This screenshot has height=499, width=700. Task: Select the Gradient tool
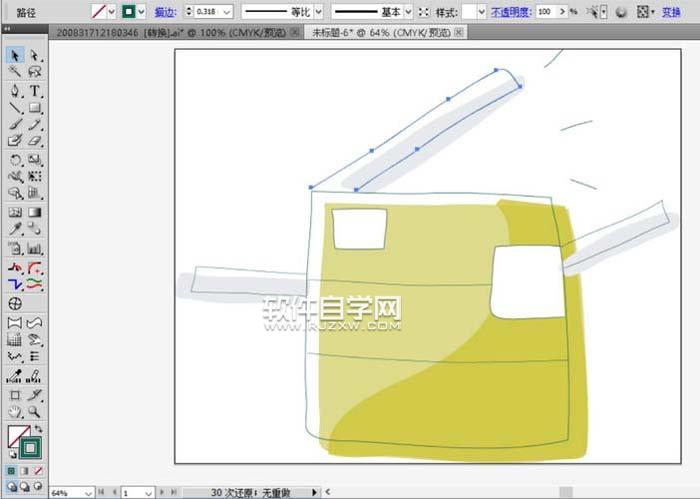pyautogui.click(x=34, y=212)
